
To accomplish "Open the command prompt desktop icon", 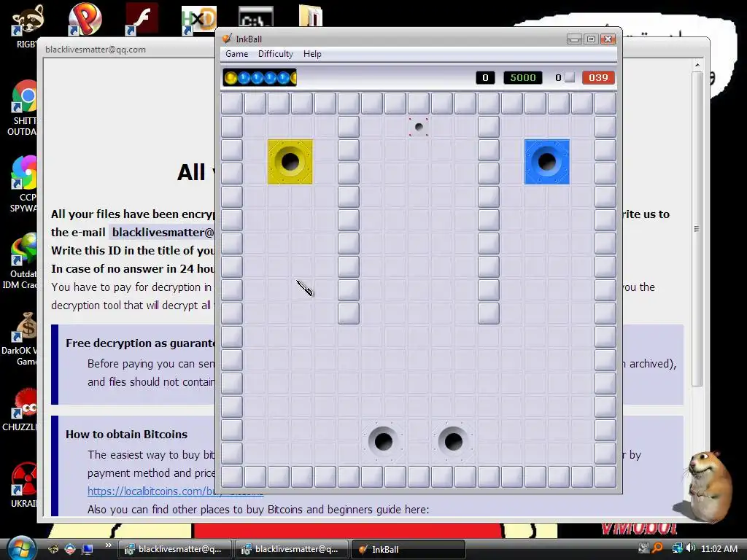I will pyautogui.click(x=256, y=16).
